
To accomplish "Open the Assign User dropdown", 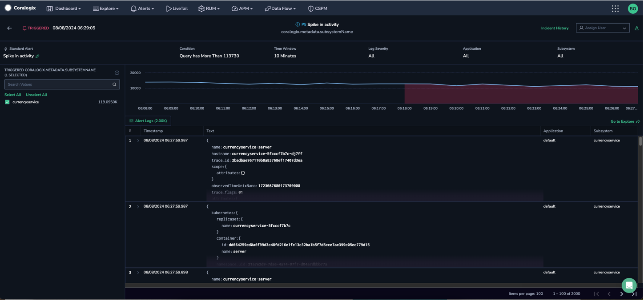I will [603, 28].
